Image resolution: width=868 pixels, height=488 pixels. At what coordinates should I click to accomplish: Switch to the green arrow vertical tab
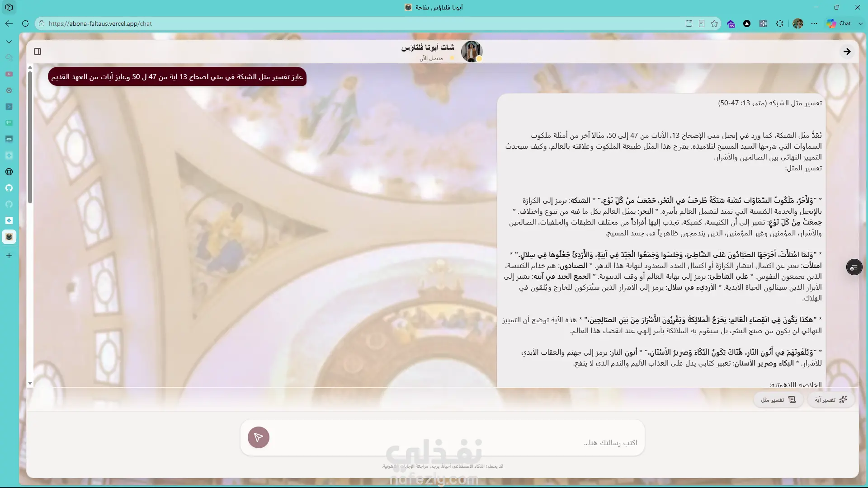tap(9, 123)
